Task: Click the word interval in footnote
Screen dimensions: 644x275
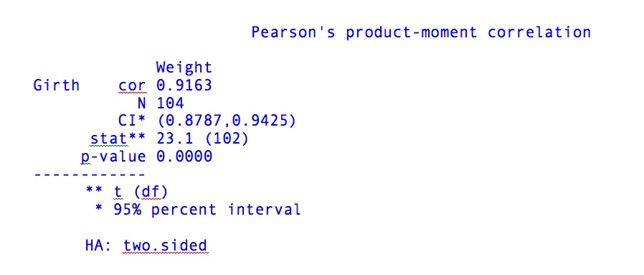Action: (x=264, y=210)
